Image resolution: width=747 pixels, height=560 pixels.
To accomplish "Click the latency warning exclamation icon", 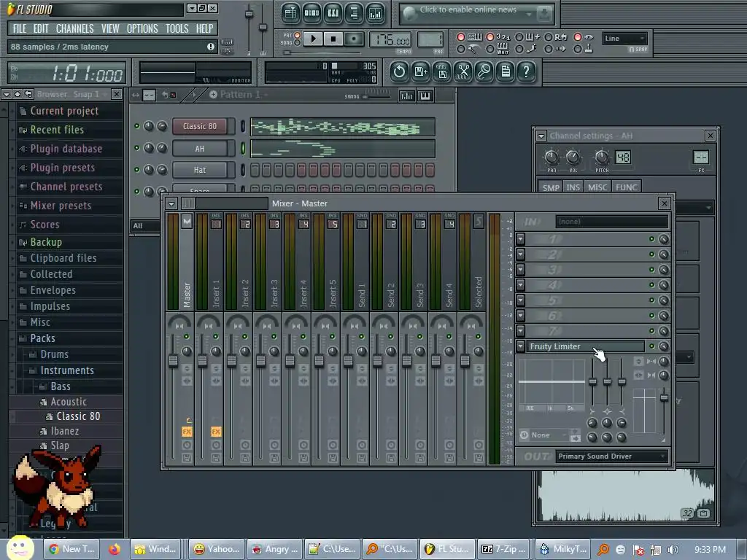I will coord(211,47).
